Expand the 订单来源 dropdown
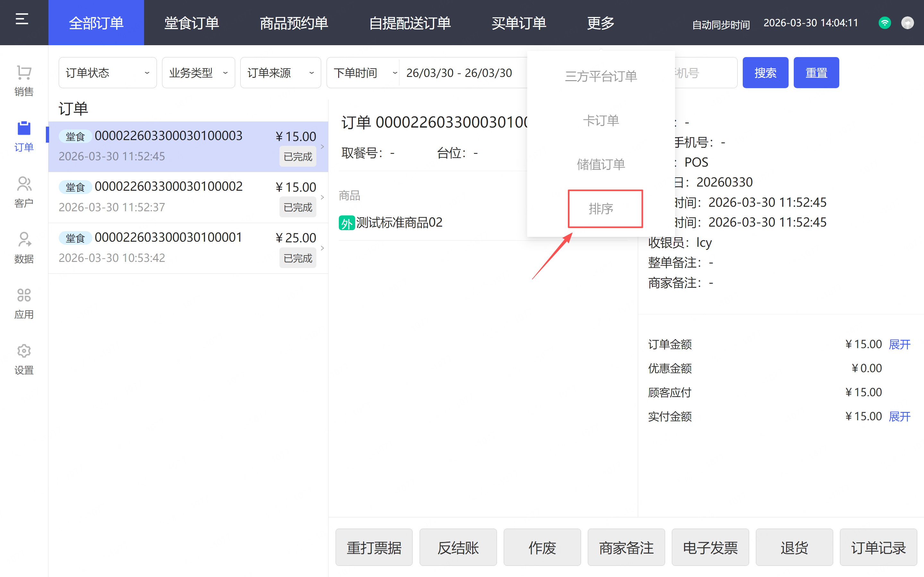The width and height of the screenshot is (924, 577). pyautogui.click(x=280, y=72)
